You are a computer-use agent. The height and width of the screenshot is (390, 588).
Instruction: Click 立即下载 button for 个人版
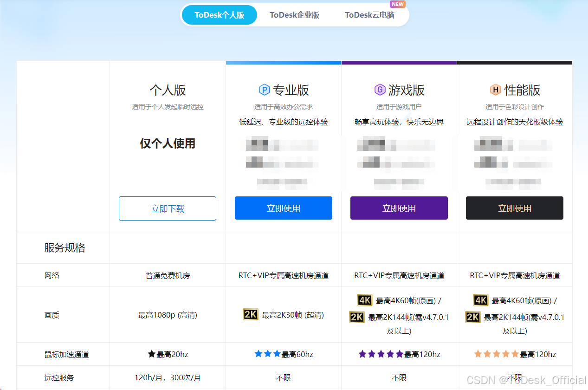coord(168,208)
